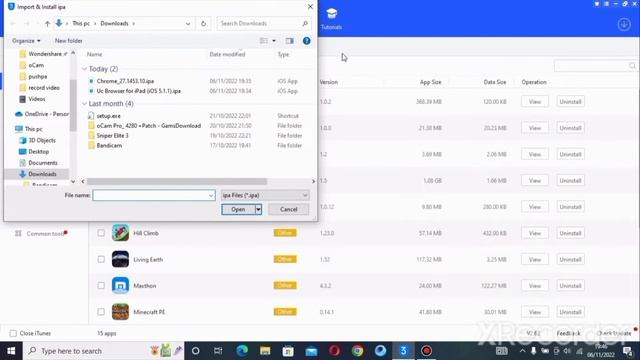
Task: Click the search magnifier in Search Downloads
Action: pyautogui.click(x=305, y=24)
